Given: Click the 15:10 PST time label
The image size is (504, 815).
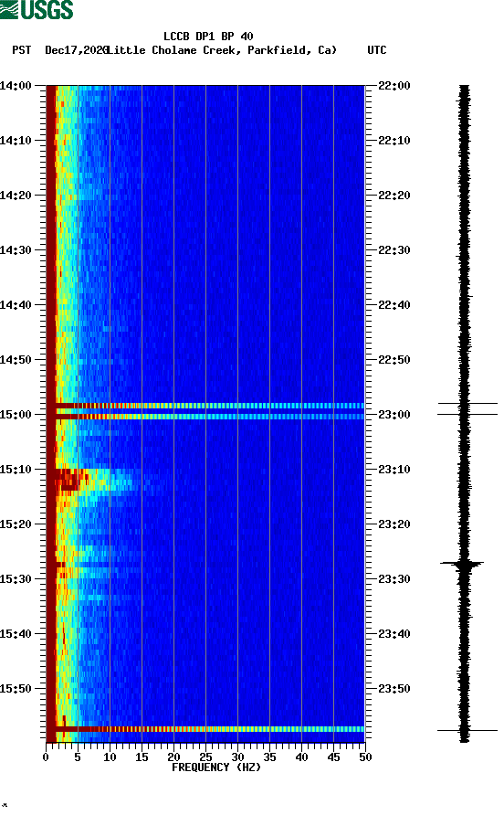Looking at the screenshot, I should (x=16, y=470).
